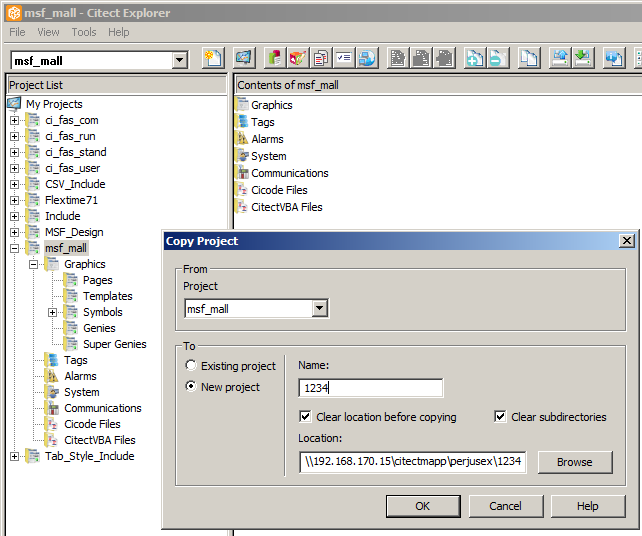
Task: Click the first greyed document toolbar icon
Action: tap(398, 58)
